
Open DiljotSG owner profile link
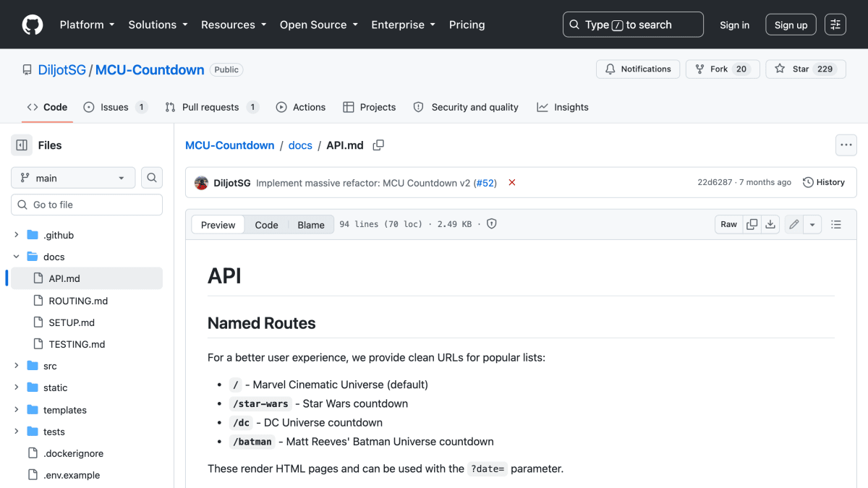click(61, 70)
